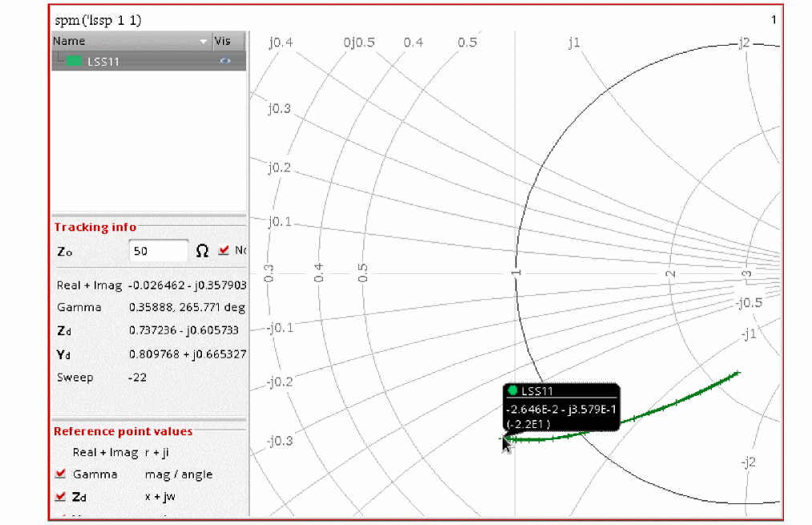
Task: Click the j0.4 chart axis label
Action: pyautogui.click(x=281, y=42)
